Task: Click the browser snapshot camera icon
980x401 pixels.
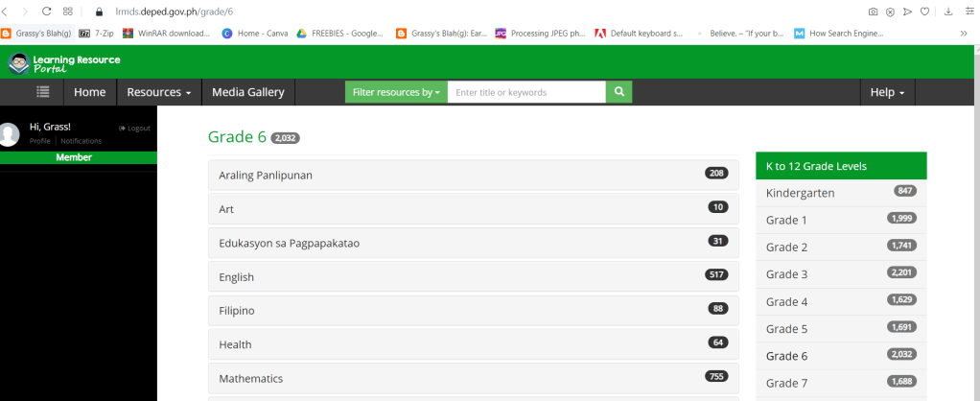Action: point(873,12)
